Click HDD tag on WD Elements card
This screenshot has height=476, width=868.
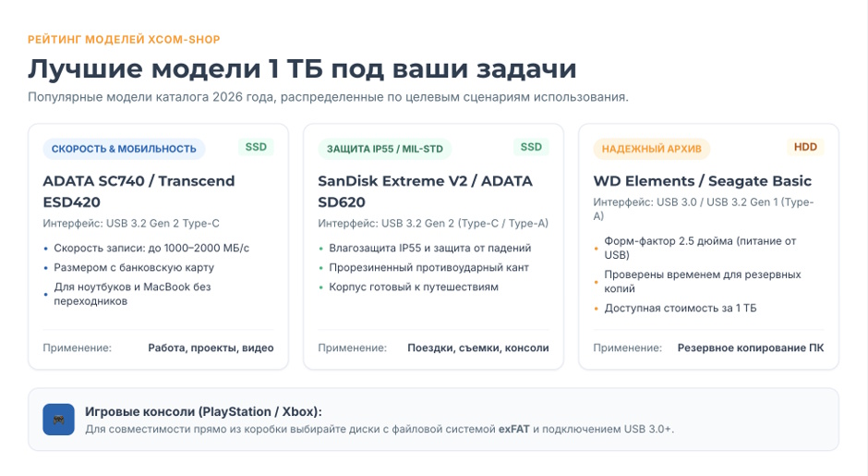click(x=805, y=147)
